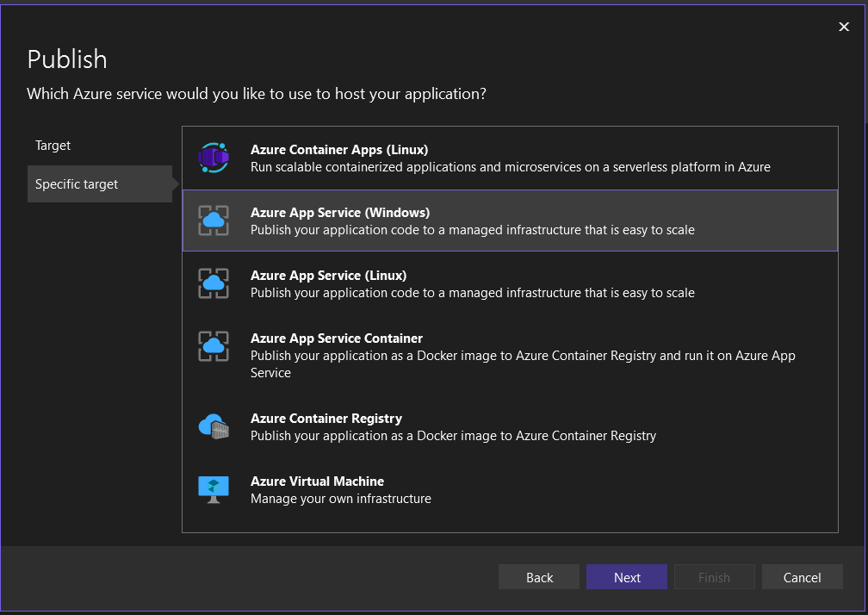868x615 pixels.
Task: Click the Azure Virtual Machine monitor icon
Action: (x=214, y=489)
